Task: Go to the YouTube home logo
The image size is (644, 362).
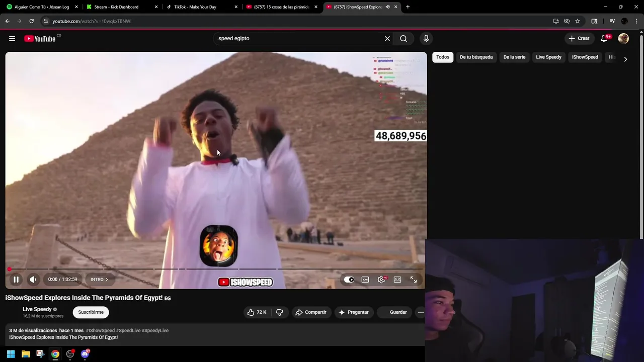Action: [40, 39]
